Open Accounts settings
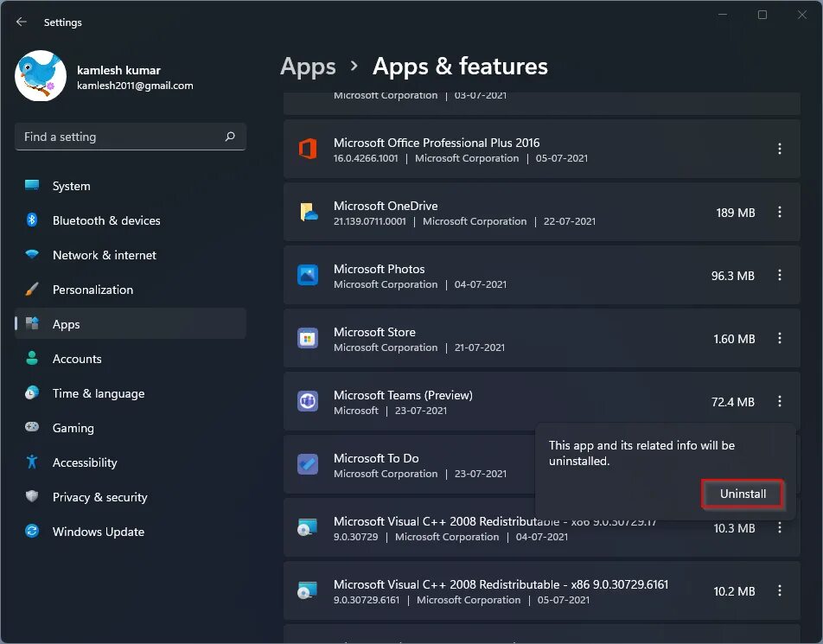 click(x=131, y=359)
